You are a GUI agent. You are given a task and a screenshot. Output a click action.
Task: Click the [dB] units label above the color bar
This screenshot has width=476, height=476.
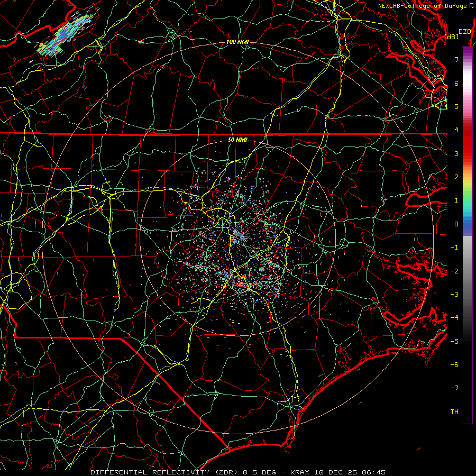pyautogui.click(x=452, y=37)
